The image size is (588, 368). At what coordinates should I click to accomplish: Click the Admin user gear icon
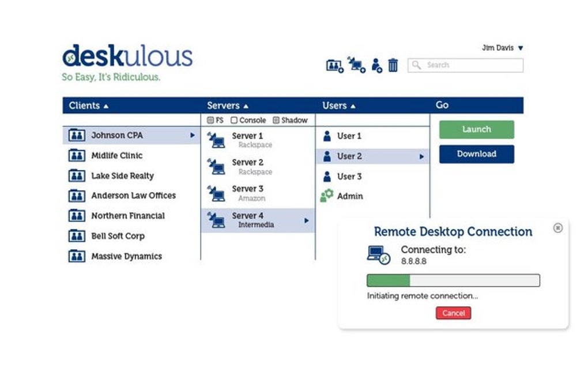pyautogui.click(x=326, y=196)
